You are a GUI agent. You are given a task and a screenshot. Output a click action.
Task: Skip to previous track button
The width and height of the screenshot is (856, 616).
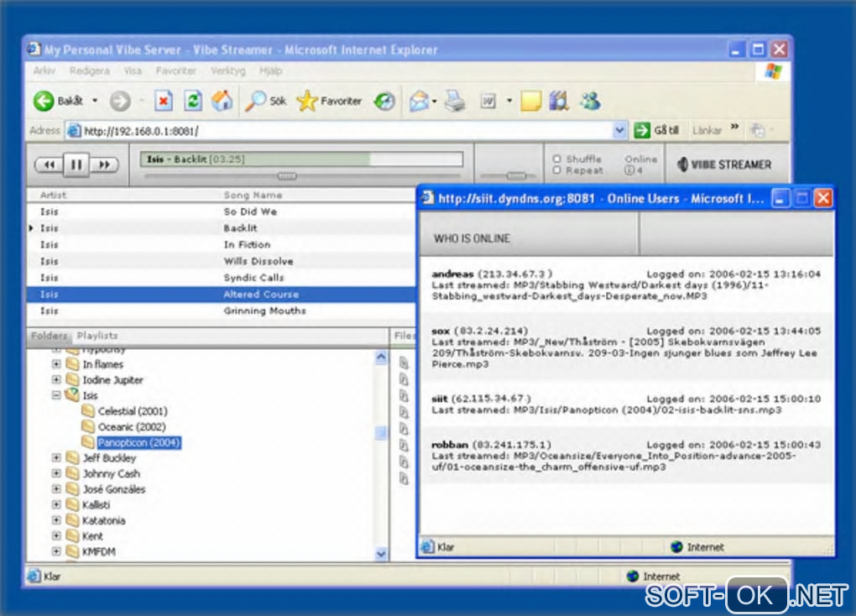click(49, 164)
